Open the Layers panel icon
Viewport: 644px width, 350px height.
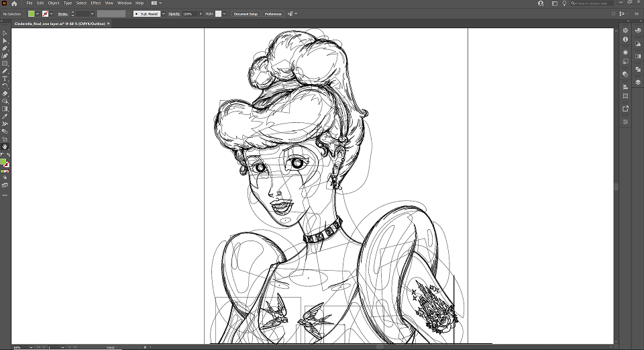pos(638,82)
